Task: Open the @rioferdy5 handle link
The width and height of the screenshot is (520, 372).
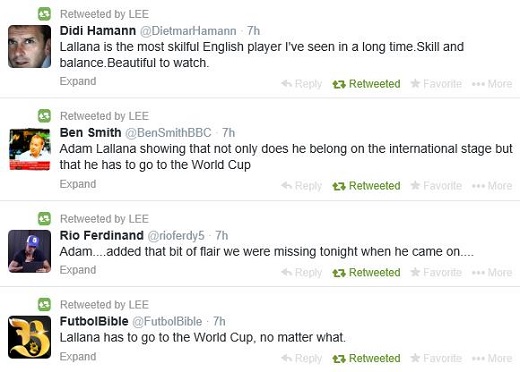Action: 176,235
